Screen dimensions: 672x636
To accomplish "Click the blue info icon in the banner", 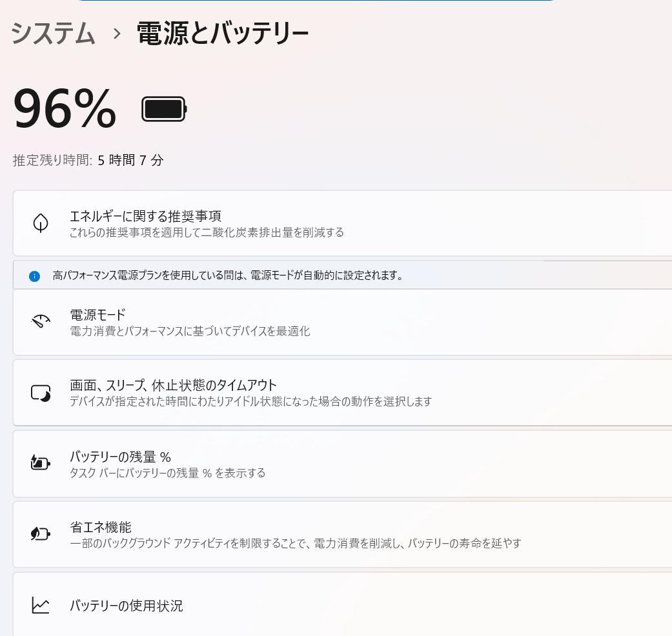I will pyautogui.click(x=34, y=276).
